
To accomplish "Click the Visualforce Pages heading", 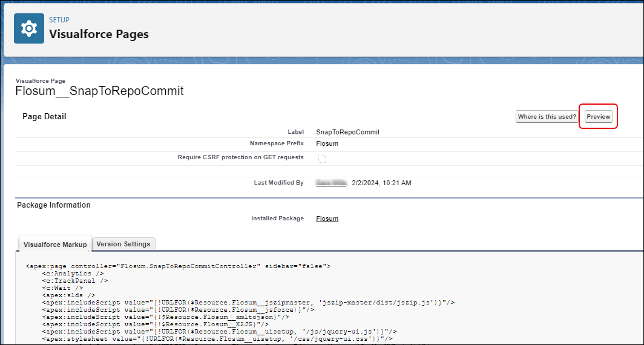I will (99, 34).
